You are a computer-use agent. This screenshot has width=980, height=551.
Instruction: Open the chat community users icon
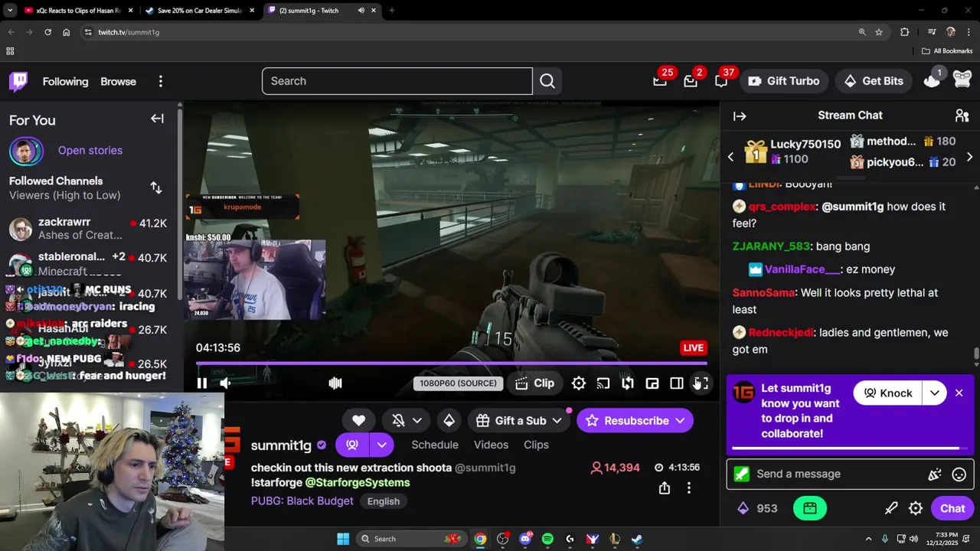[x=962, y=116]
